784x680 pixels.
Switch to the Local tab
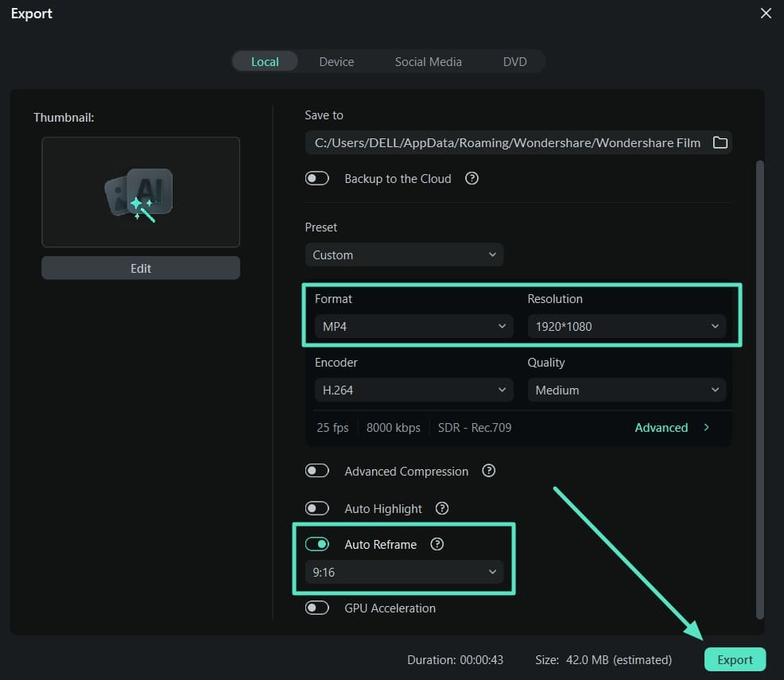(265, 61)
